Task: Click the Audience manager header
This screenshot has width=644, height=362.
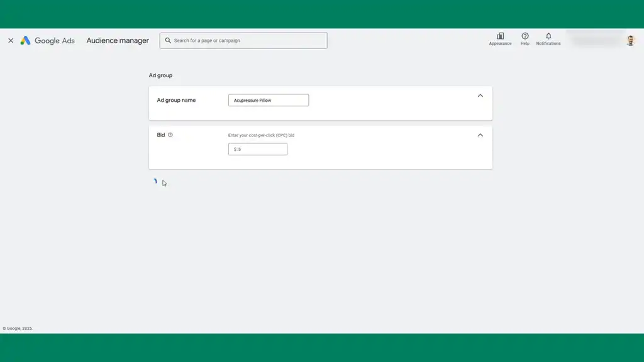Action: coord(117,40)
